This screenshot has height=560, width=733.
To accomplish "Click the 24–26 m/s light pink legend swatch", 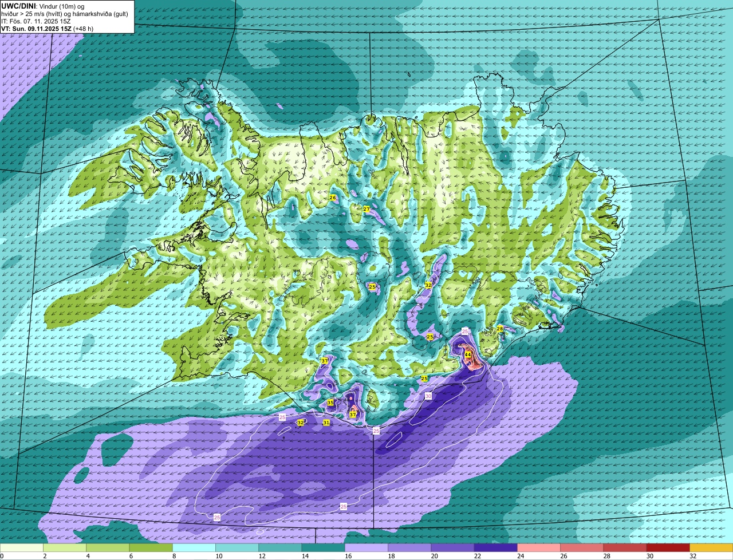I will [x=539, y=548].
